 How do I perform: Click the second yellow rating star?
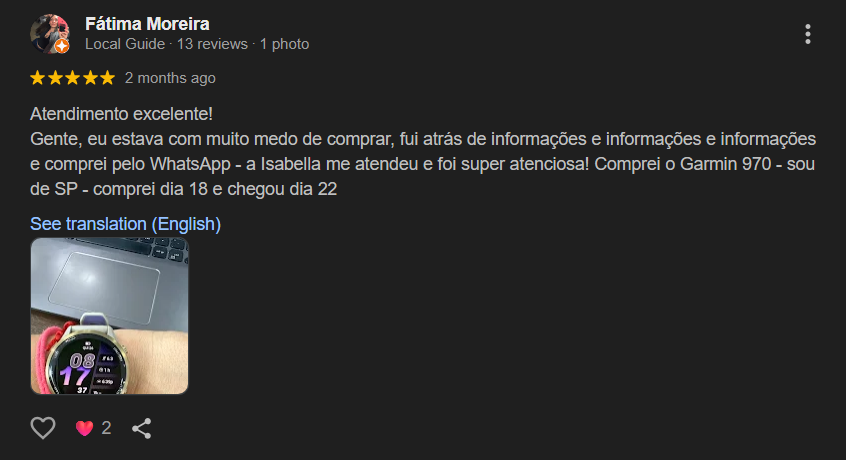55,78
